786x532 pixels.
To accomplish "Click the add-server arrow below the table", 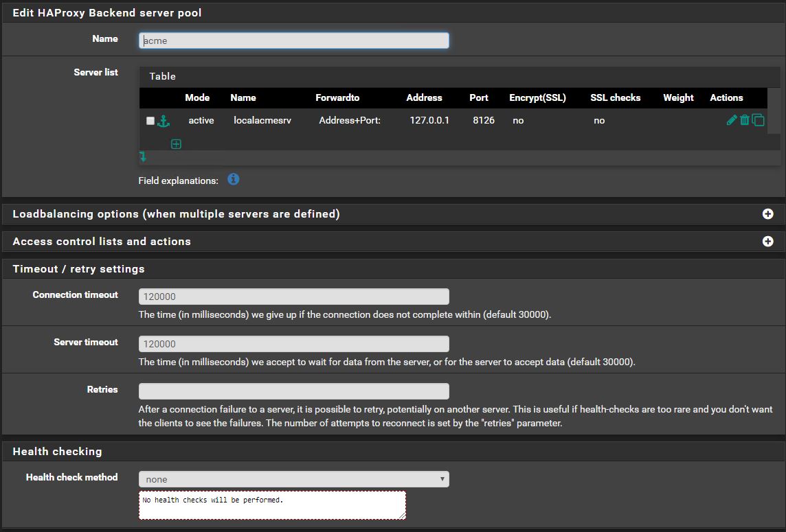I will point(143,157).
